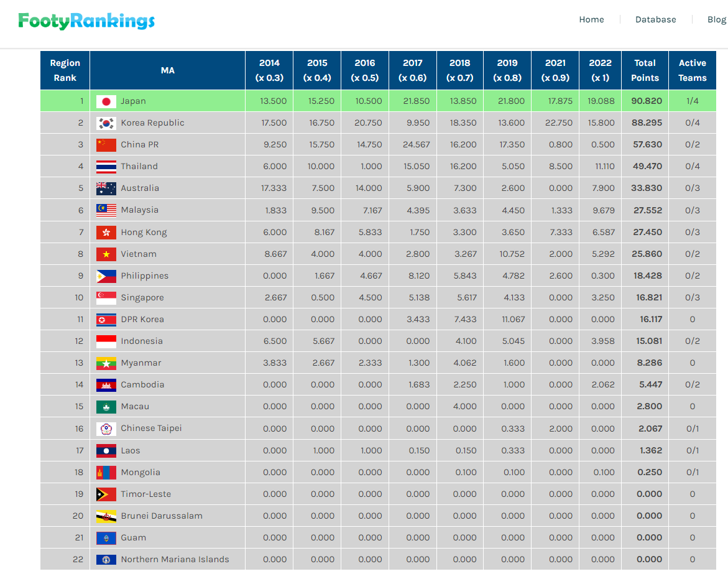The height and width of the screenshot is (579, 728).
Task: Click the Japan flag icon
Action: (106, 102)
